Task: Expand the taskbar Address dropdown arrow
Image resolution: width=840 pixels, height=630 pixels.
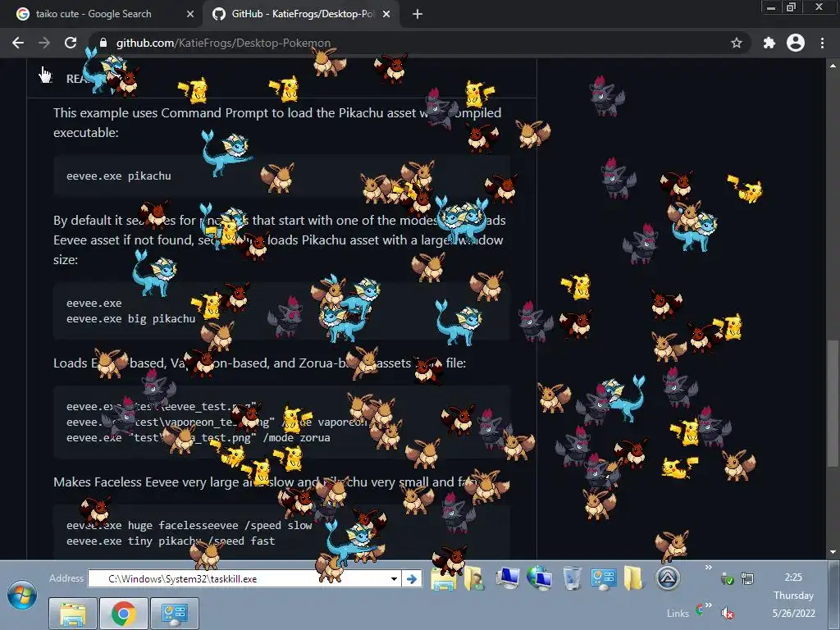Action: (395, 579)
